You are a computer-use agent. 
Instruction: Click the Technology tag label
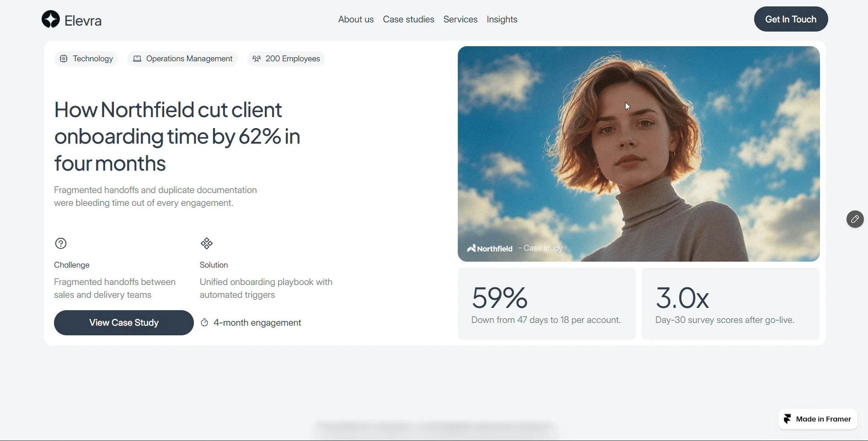tap(93, 59)
